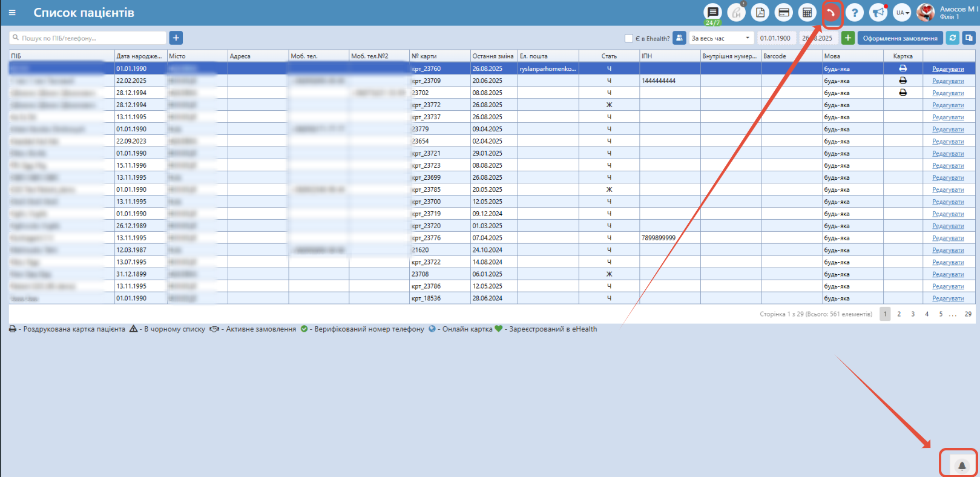Click card number cell 23708
Image resolution: width=980 pixels, height=477 pixels.
440,274
